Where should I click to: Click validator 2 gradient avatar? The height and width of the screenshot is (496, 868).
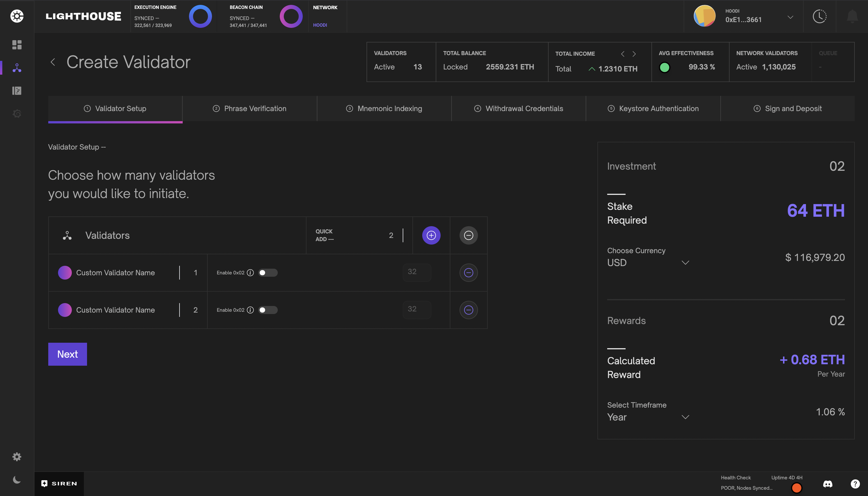coord(65,310)
